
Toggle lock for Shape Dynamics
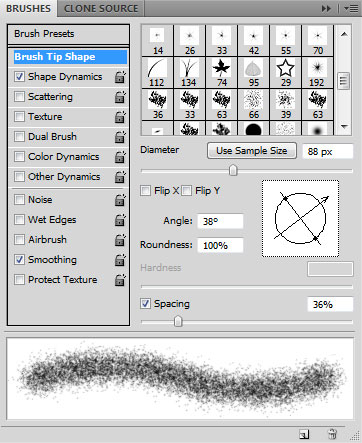click(120, 77)
